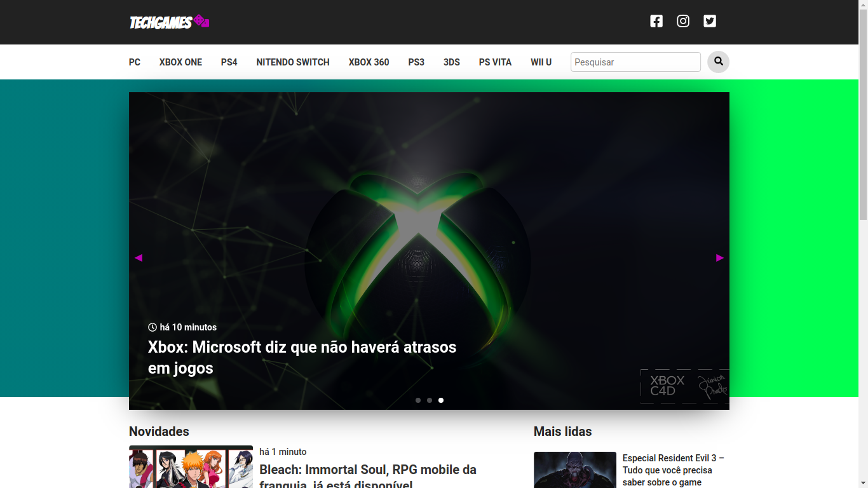Click the Mais lidas section heading
The image size is (868, 488).
(x=562, y=431)
